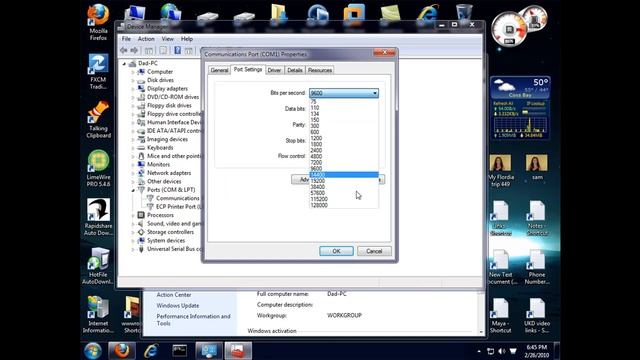
Task: Switch to the Resources tab
Action: pos(320,70)
